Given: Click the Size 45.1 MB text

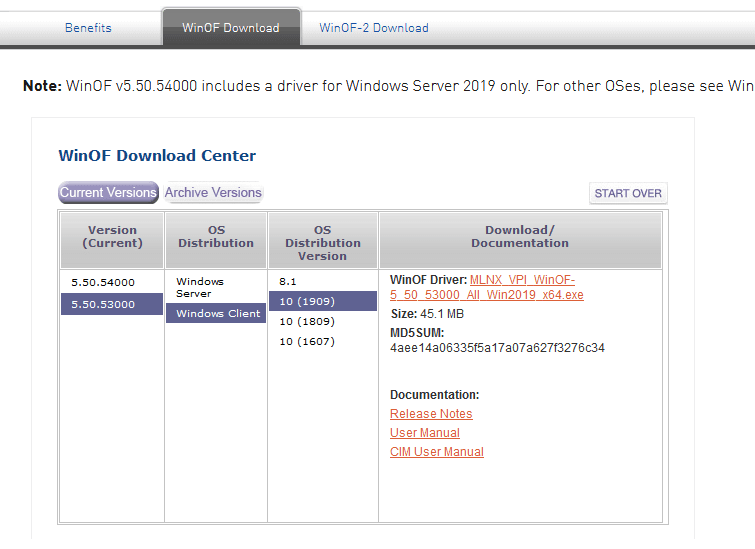Looking at the screenshot, I should click(427, 314).
